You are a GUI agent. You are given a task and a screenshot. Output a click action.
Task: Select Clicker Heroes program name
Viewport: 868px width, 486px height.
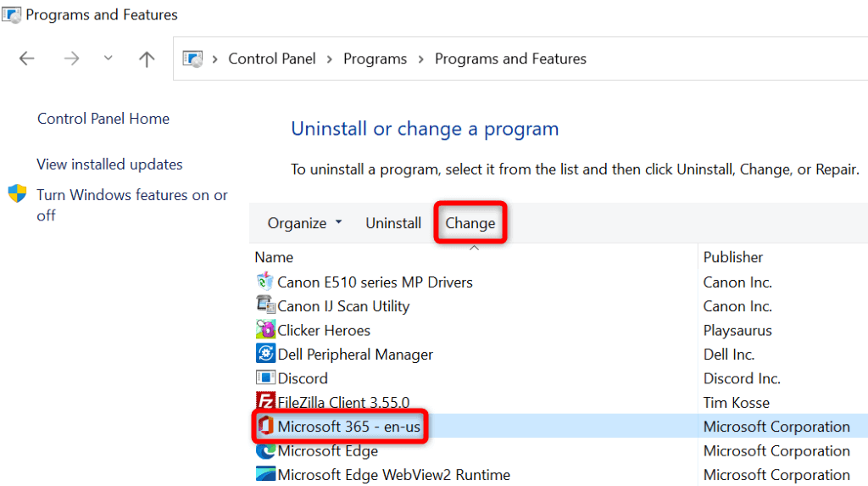coord(324,330)
